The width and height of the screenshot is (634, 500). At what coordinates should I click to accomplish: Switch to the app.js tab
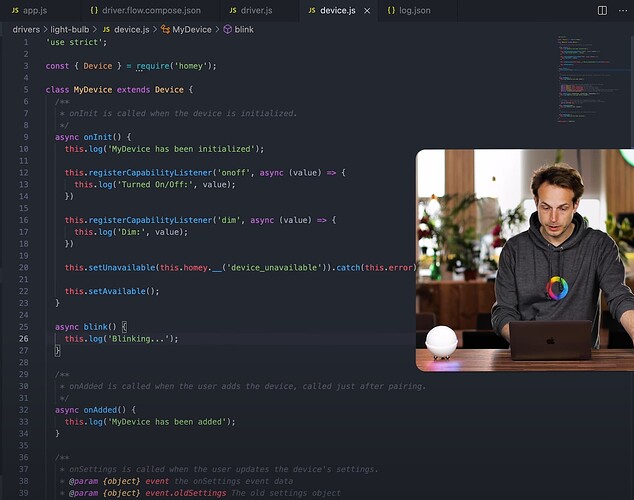[30, 11]
